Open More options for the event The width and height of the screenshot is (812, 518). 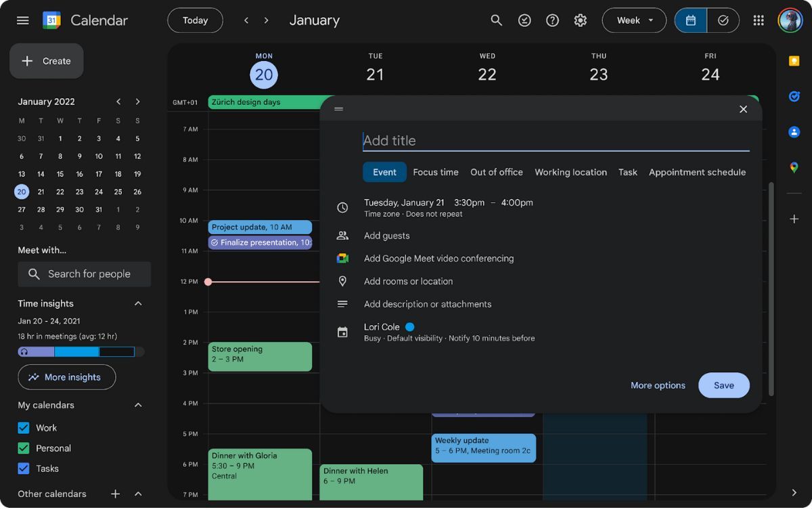coord(658,385)
